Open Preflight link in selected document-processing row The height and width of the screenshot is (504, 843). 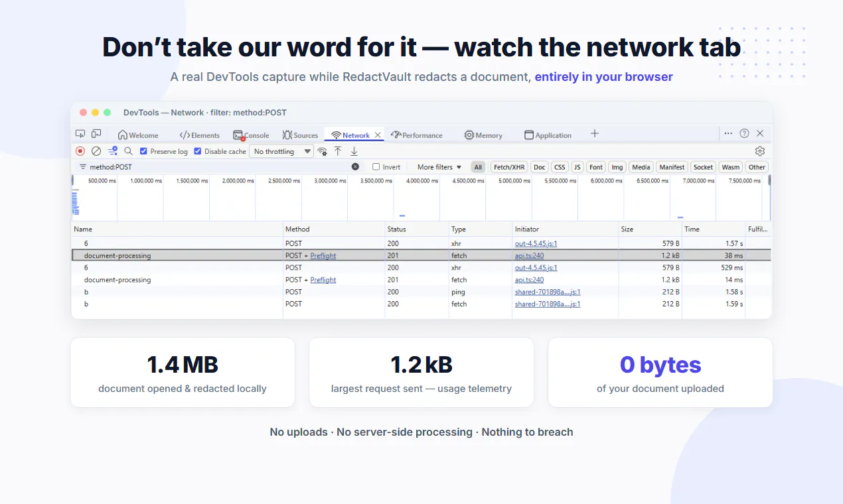323,255
